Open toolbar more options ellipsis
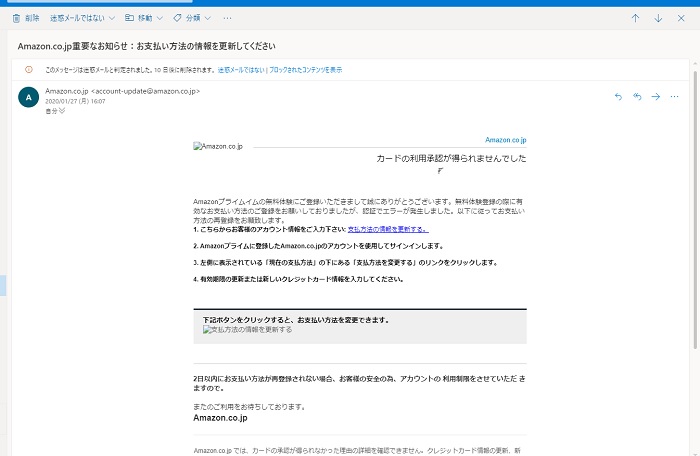This screenshot has height=456, width=700. pos(227,18)
